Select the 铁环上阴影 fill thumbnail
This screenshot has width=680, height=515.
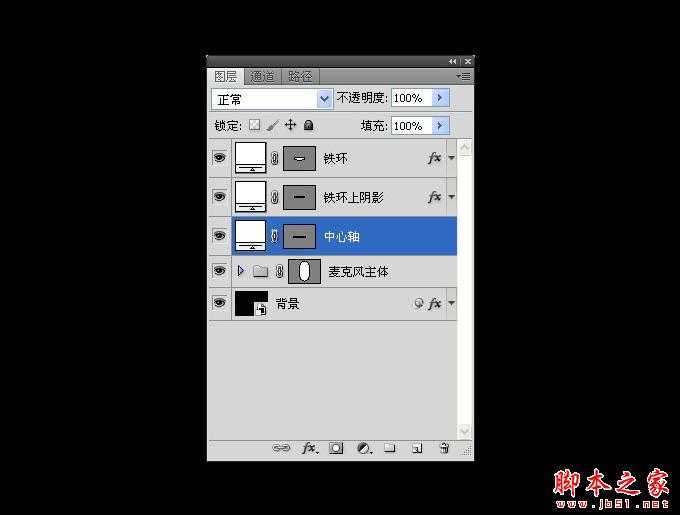250,197
